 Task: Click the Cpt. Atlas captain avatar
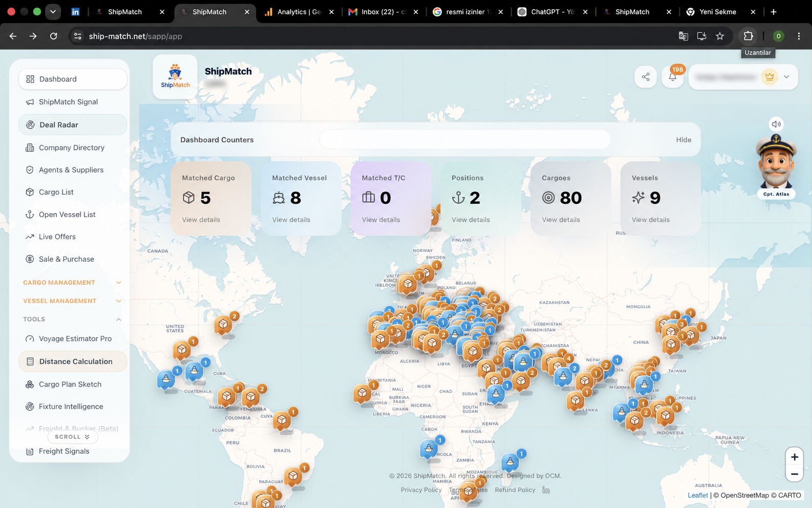point(776,162)
